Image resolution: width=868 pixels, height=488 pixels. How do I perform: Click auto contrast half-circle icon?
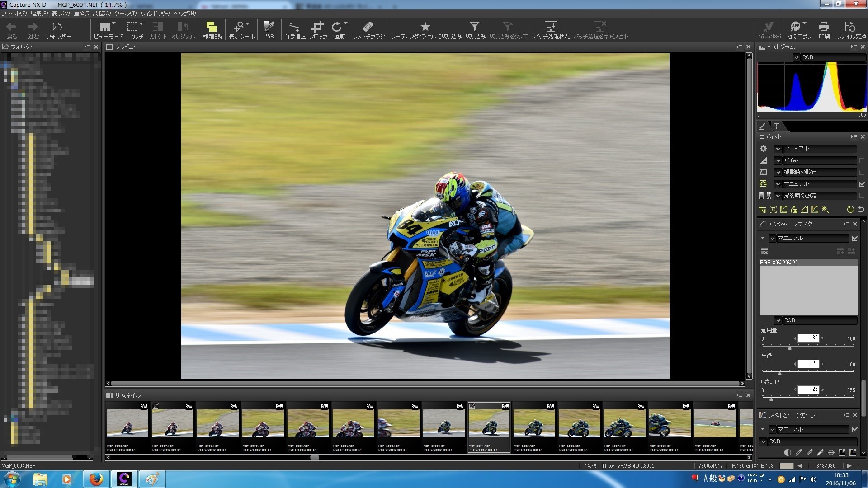pos(788,452)
